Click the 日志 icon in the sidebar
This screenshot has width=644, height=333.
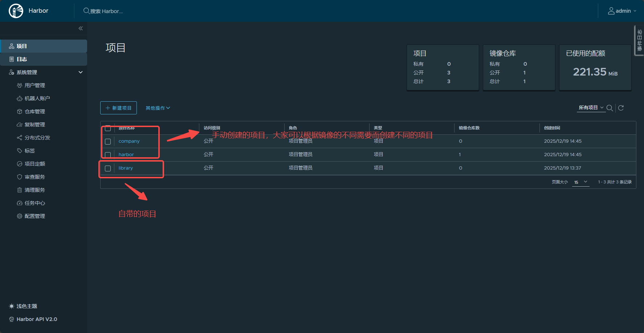[12, 59]
